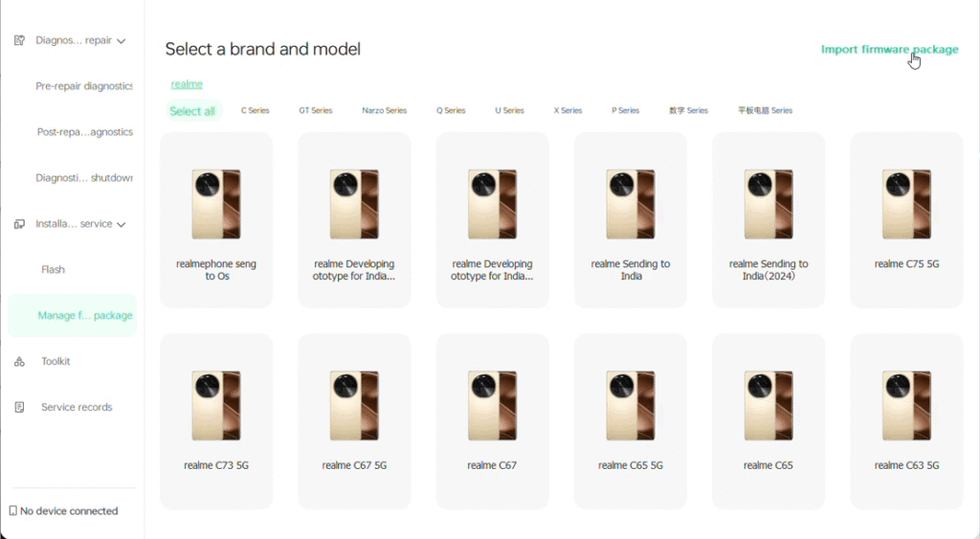Viewport: 980px width, 539px height.
Task: Select realme Sending to India(2024) card
Action: [768, 219]
